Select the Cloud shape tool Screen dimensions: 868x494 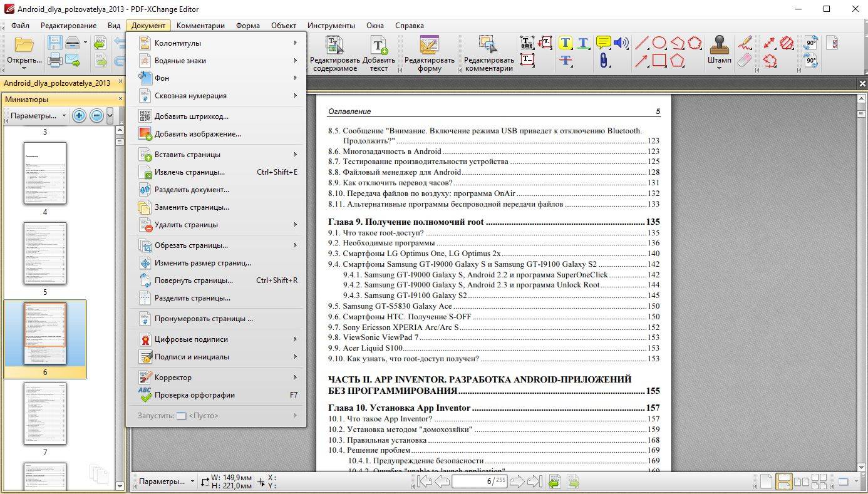[x=695, y=43]
